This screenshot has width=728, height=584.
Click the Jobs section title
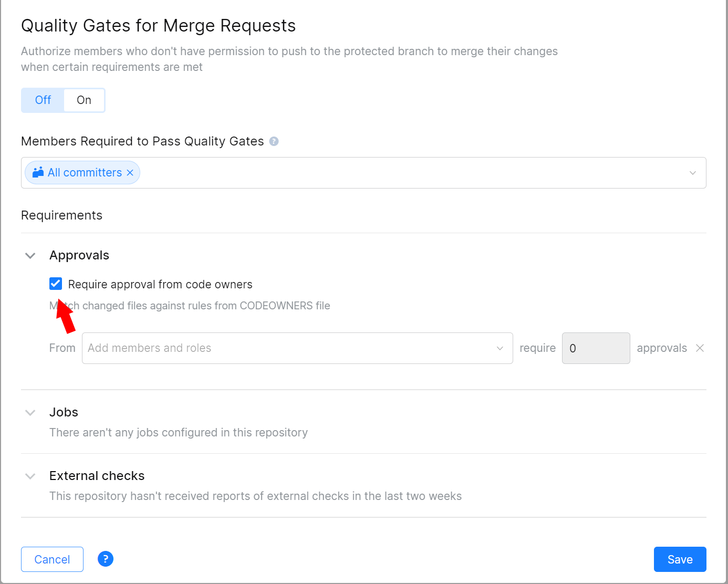[64, 413]
